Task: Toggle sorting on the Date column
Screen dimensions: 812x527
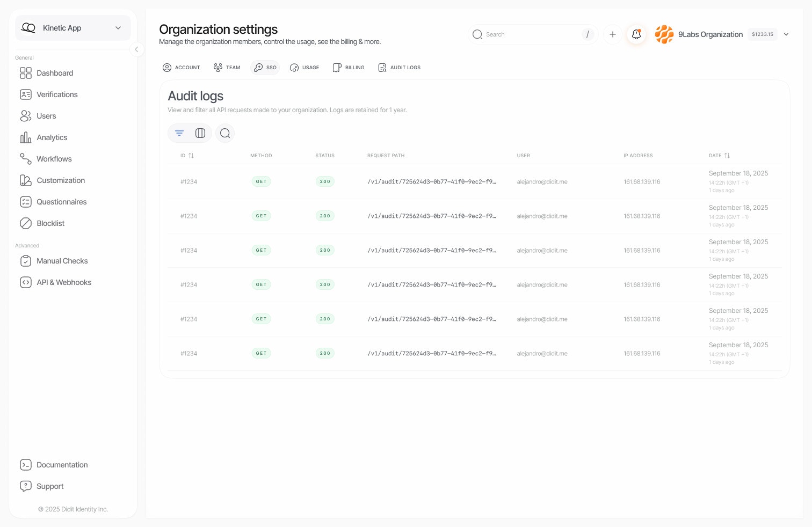Action: [728, 155]
